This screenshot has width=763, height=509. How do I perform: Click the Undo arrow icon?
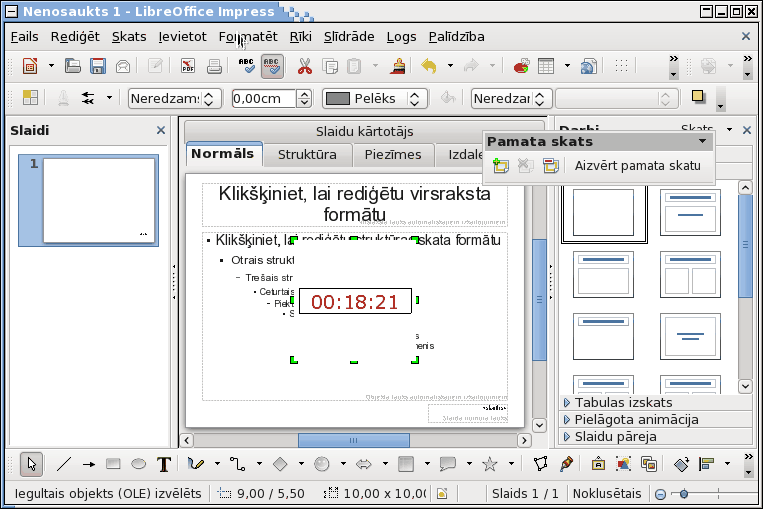[x=429, y=66]
